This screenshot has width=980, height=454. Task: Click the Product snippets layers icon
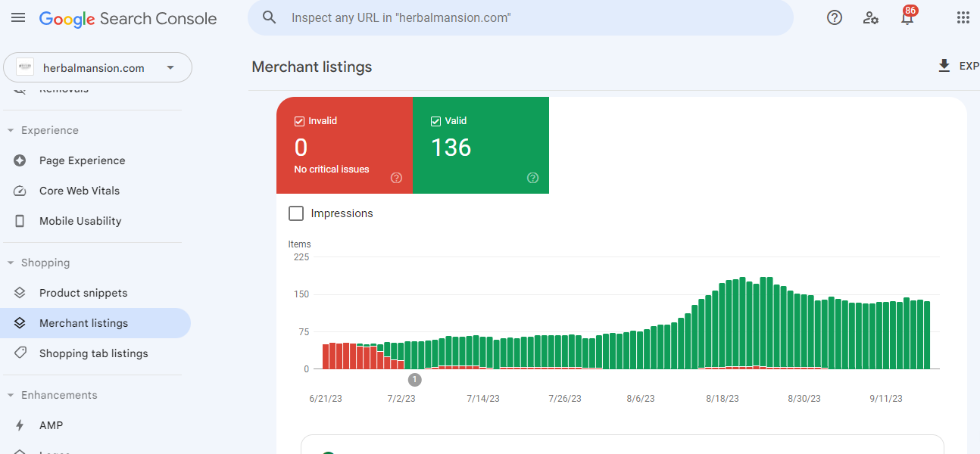20,293
